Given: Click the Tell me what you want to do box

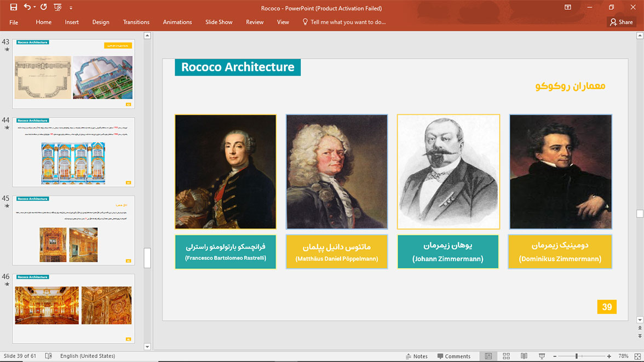Looking at the screenshot, I should pyautogui.click(x=348, y=22).
